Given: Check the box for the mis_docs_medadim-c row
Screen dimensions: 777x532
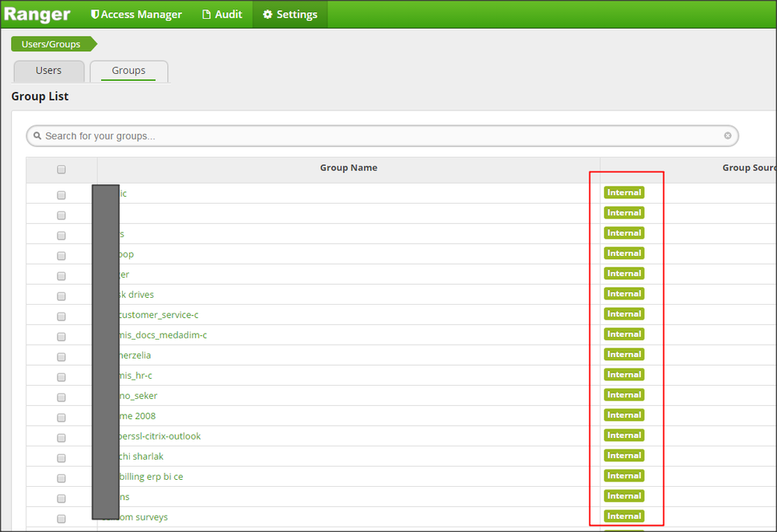Looking at the screenshot, I should click(x=61, y=336).
